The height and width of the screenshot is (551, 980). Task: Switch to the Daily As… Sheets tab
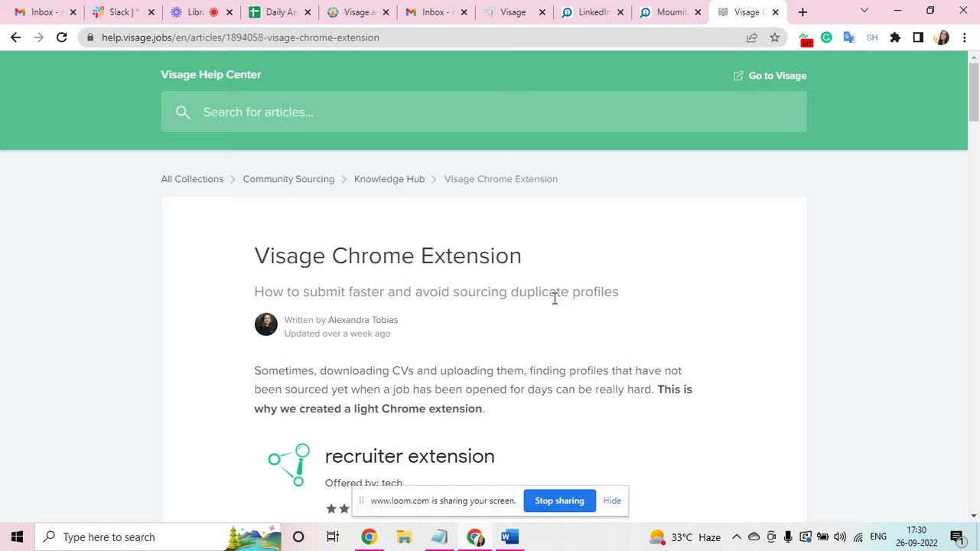click(x=278, y=11)
